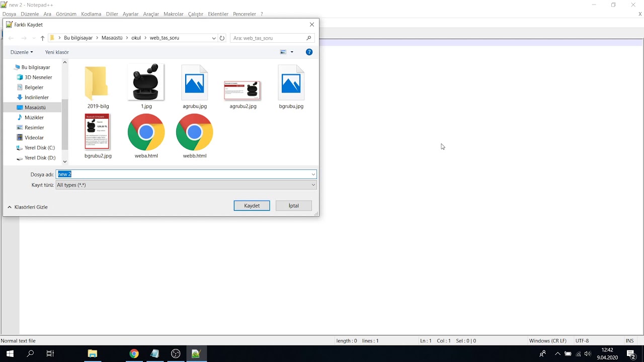This screenshot has height=362, width=644.
Task: Click the Forward navigation arrow
Action: (x=24, y=38)
